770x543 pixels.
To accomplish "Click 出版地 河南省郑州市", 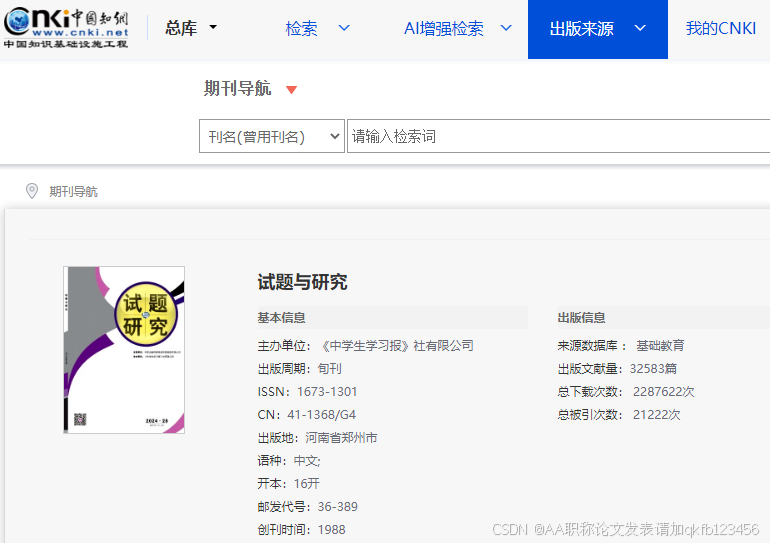I will click(317, 437).
